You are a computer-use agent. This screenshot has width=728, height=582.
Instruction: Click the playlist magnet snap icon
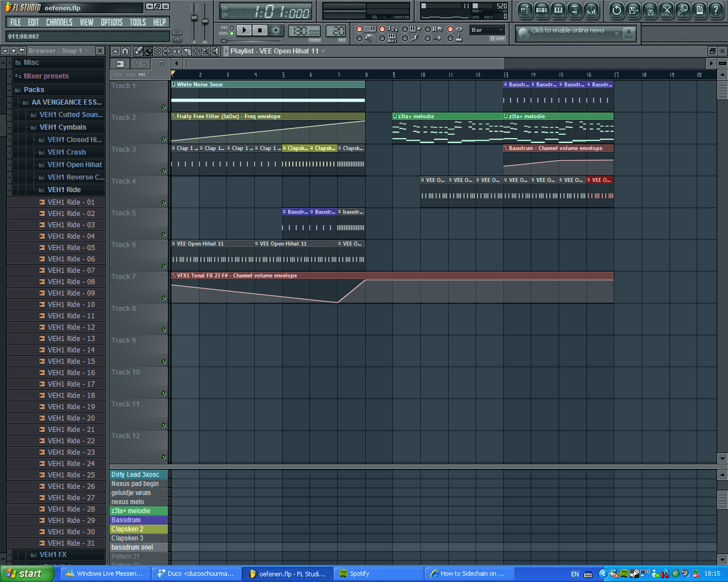point(126,51)
